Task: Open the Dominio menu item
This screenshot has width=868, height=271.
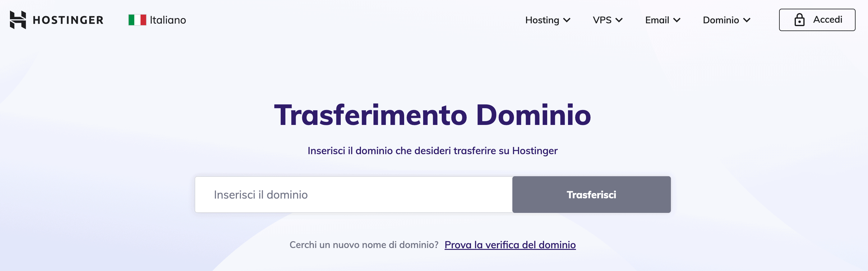Action: (x=721, y=20)
